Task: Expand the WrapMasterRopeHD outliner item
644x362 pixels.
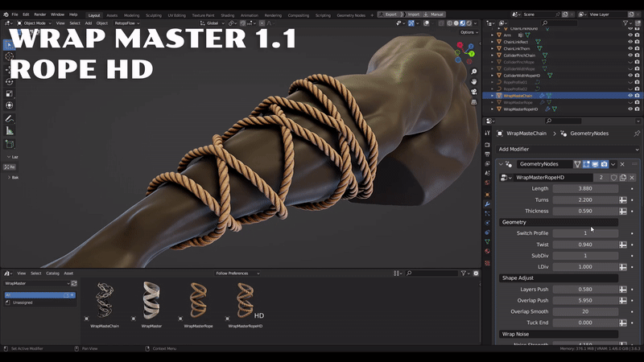Action: coord(493,109)
